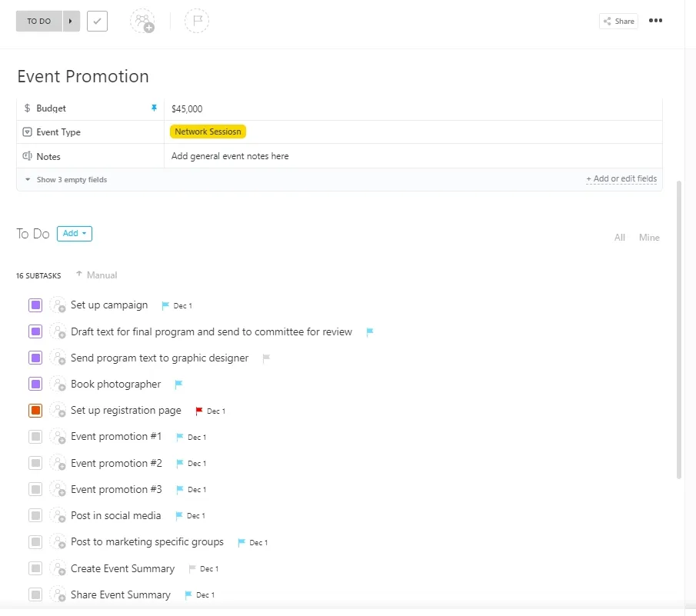Click the flag on Draft text subtask
This screenshot has height=616, width=696.
point(369,331)
